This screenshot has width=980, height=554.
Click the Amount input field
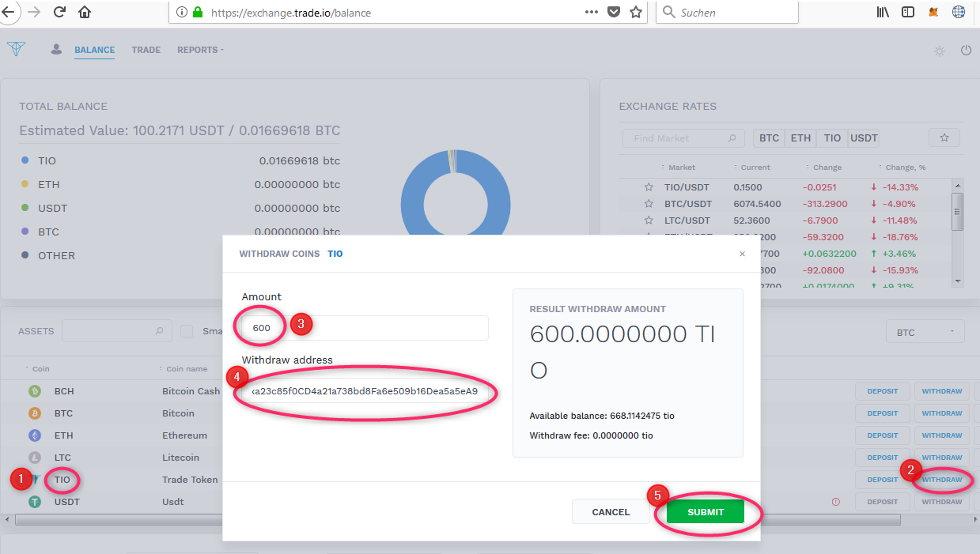point(365,328)
